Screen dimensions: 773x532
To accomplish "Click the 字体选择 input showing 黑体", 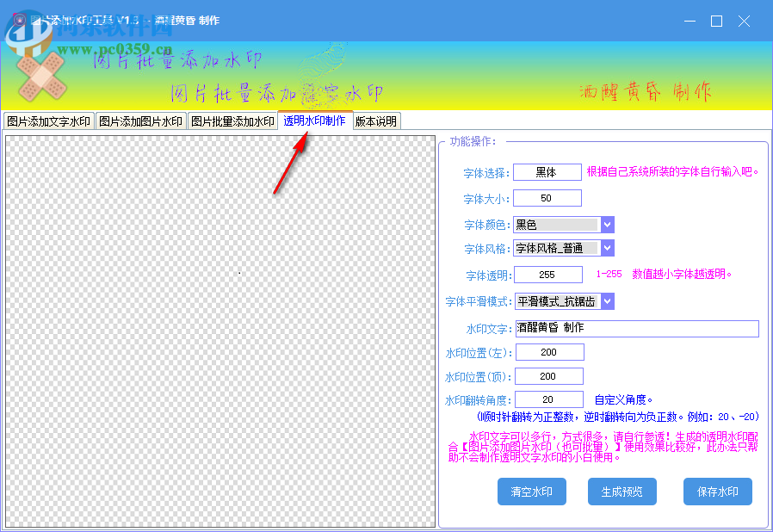I will 547,171.
